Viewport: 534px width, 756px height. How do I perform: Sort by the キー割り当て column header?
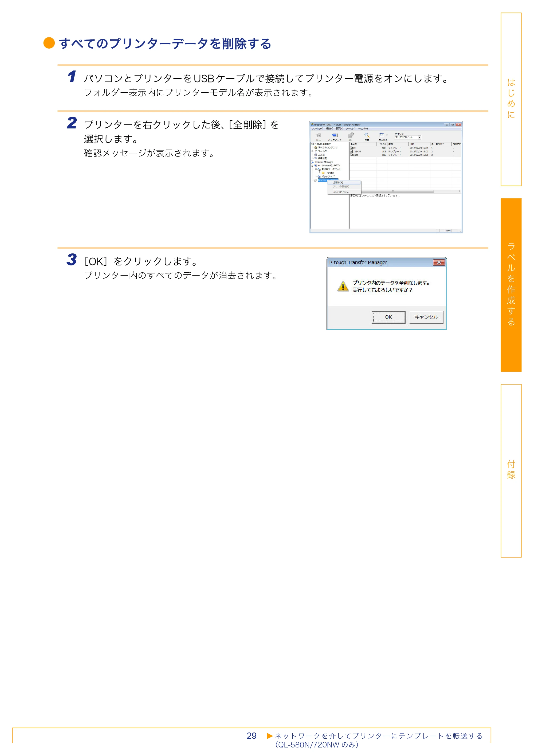(441, 144)
